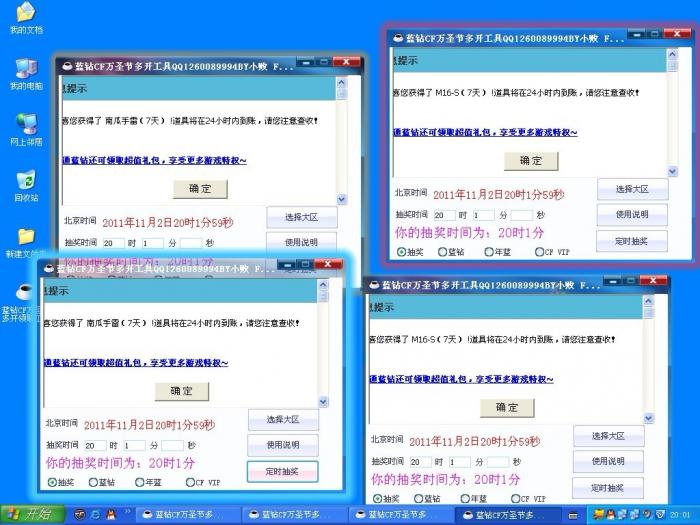The width and height of the screenshot is (700, 525).
Task: Click the scroll-down arrow in top-left window
Action: [x=342, y=200]
